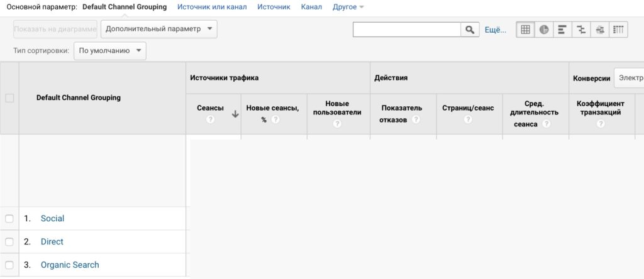This screenshot has width=644, height=279.
Task: Switch to comparison view icon
Action: 581,30
